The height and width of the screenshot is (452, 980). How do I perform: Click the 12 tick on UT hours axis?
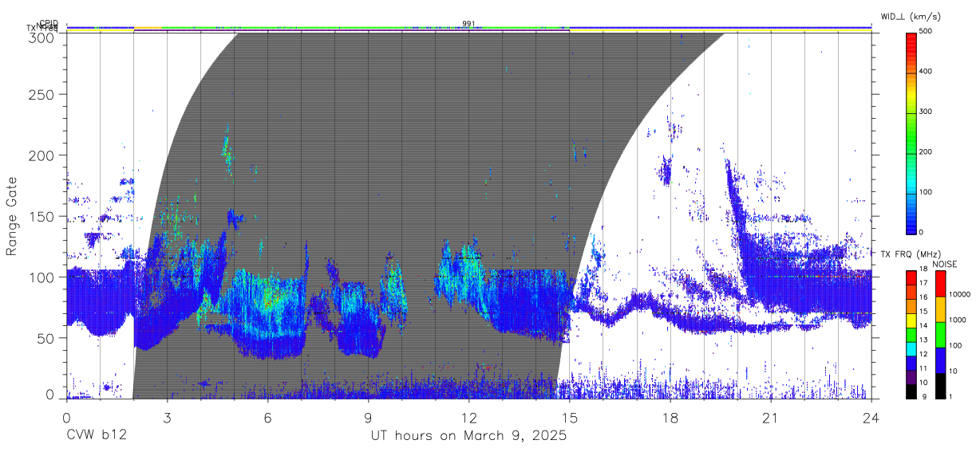468,418
